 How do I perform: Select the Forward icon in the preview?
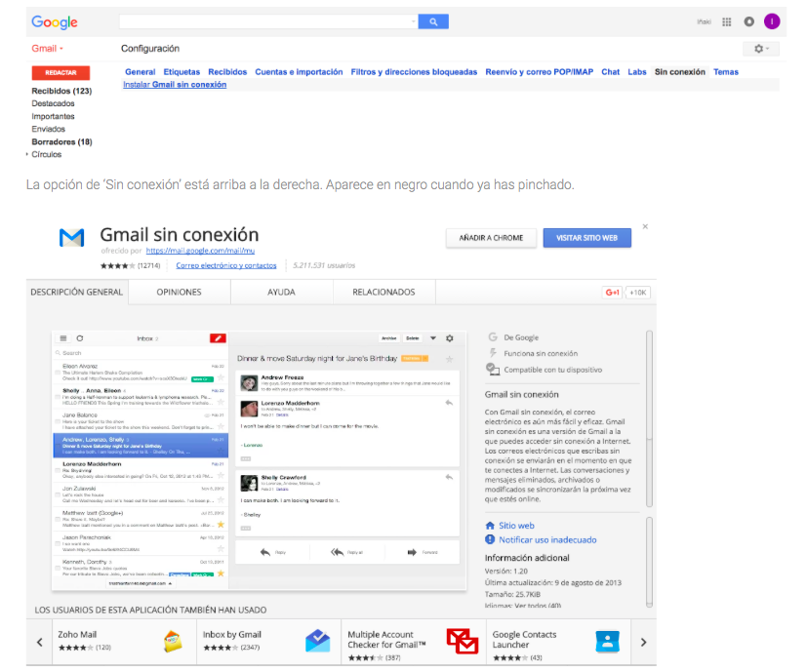tap(412, 552)
